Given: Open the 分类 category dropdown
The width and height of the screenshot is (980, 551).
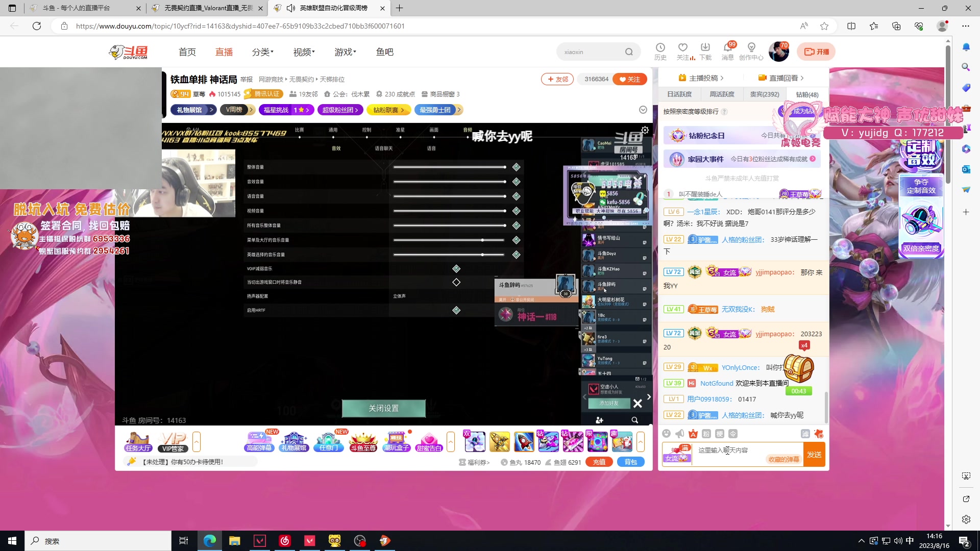Looking at the screenshot, I should [x=262, y=52].
